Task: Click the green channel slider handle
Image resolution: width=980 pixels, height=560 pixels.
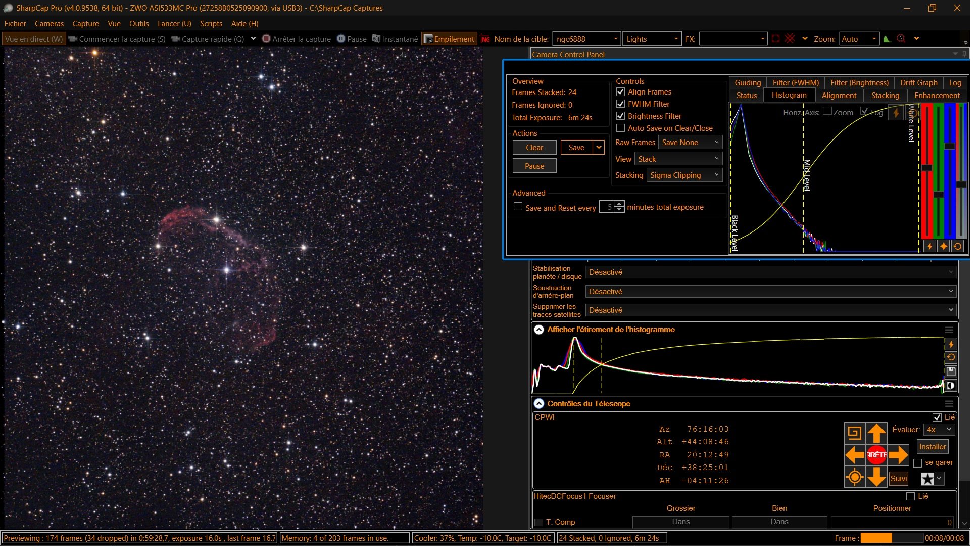Action: (939, 194)
